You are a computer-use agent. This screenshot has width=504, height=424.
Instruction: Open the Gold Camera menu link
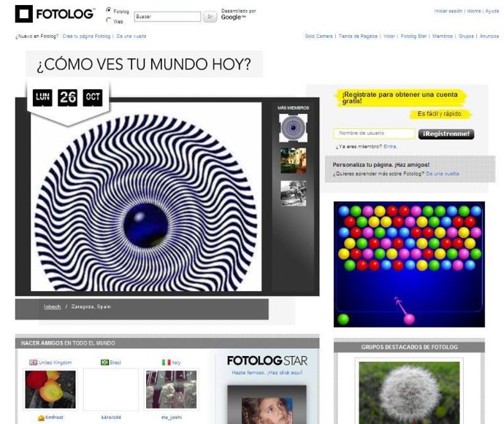(x=318, y=36)
